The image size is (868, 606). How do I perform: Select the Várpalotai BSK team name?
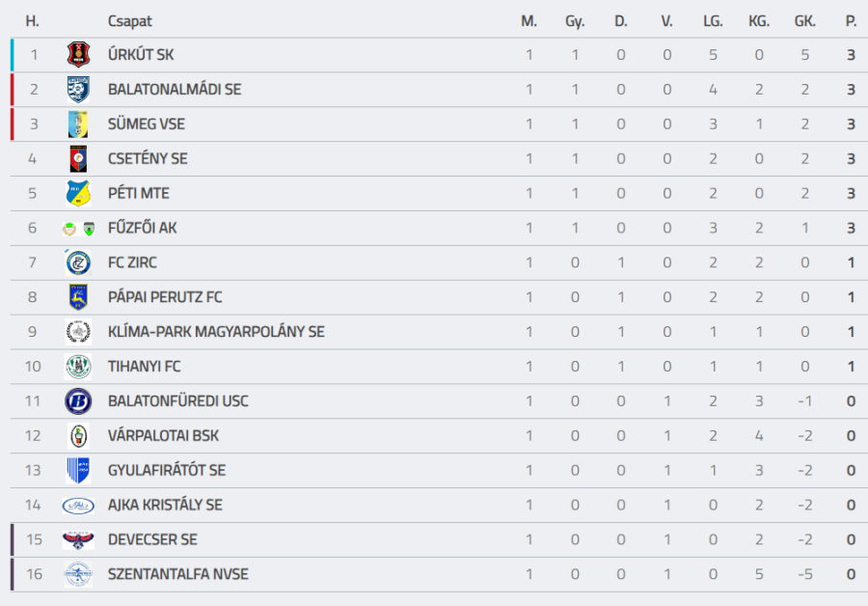163,435
